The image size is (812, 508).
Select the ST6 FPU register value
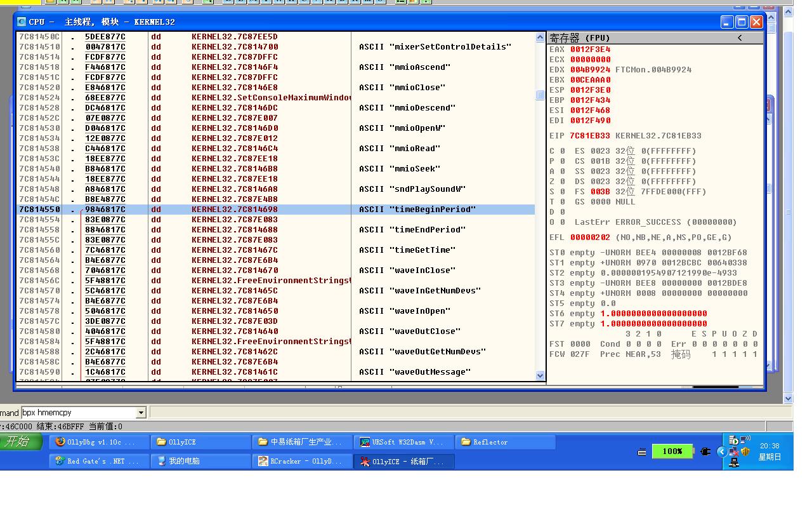click(653, 314)
